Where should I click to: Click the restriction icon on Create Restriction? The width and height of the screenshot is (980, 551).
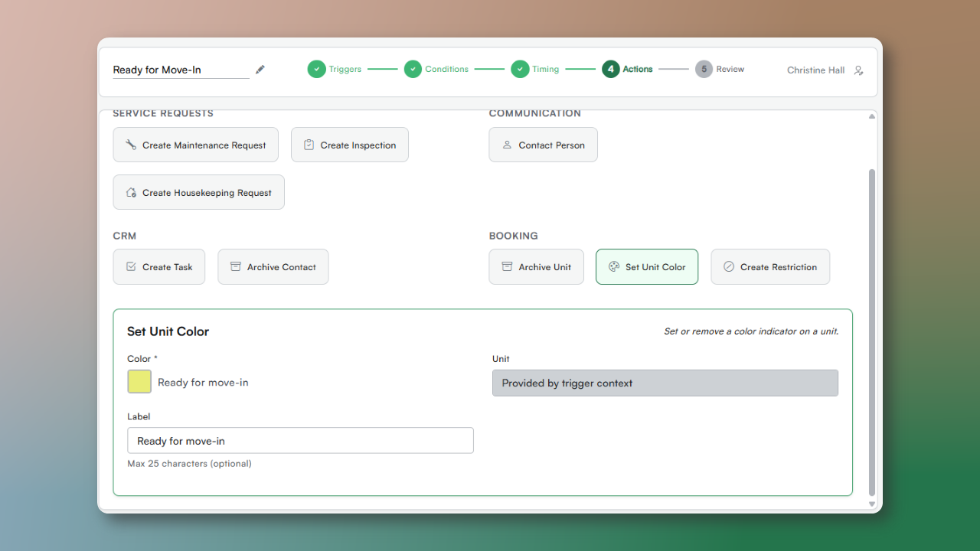point(729,267)
